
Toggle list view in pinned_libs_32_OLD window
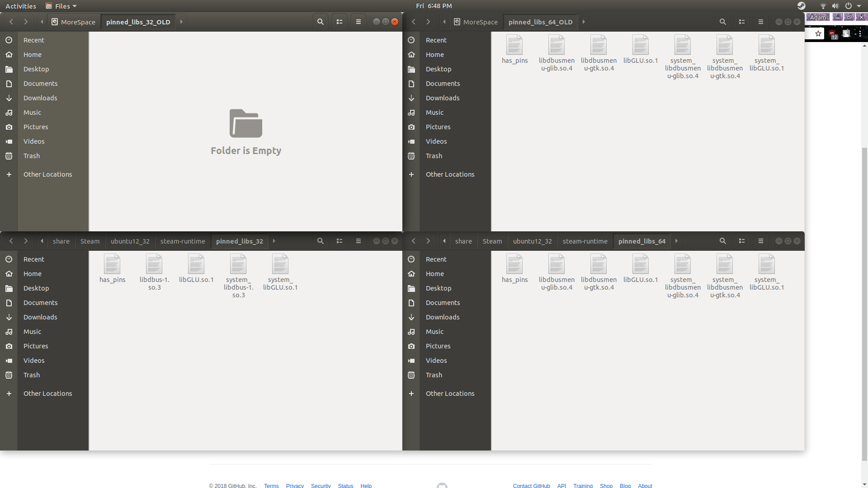point(340,22)
